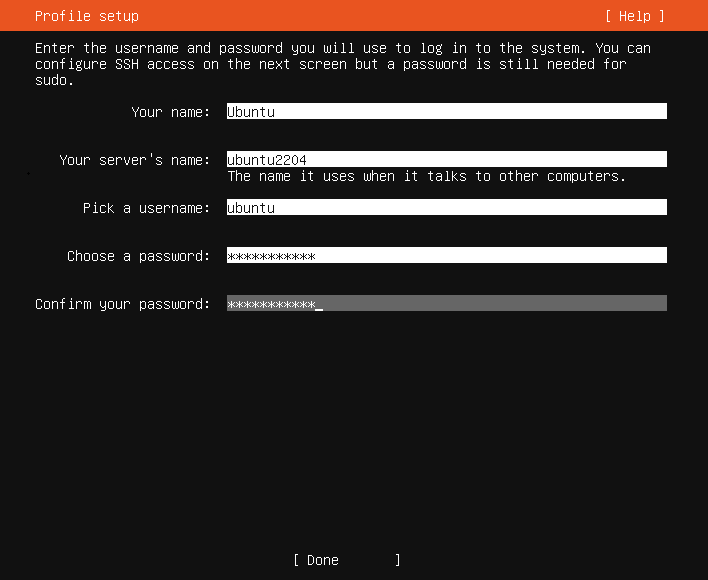Focus the Your server's name input field
Viewport: 708px width, 580px height.
point(447,159)
